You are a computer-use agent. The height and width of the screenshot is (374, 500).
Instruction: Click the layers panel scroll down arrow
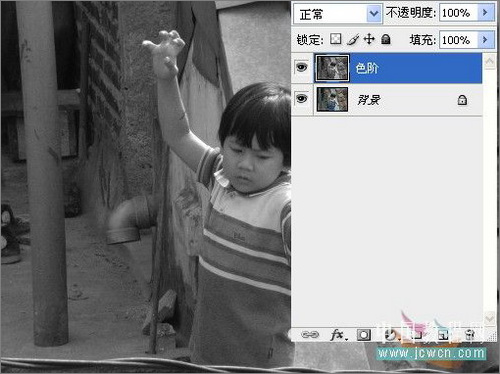pos(490,319)
